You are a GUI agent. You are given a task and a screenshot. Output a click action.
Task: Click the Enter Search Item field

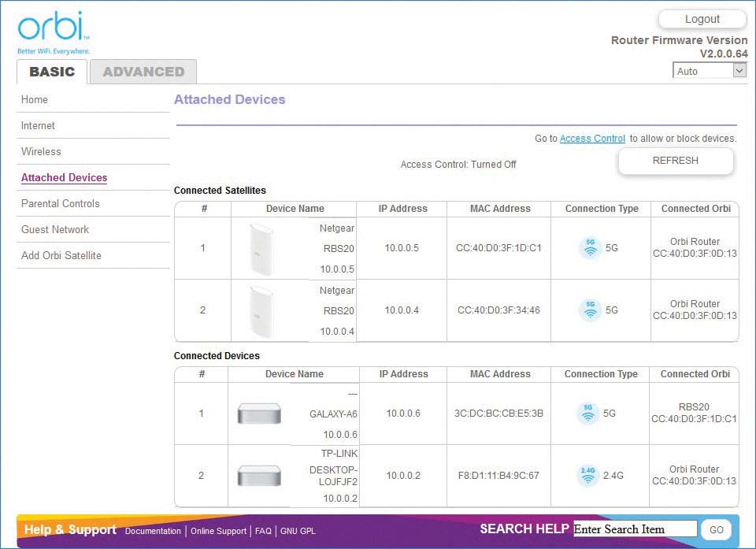pyautogui.click(x=635, y=529)
